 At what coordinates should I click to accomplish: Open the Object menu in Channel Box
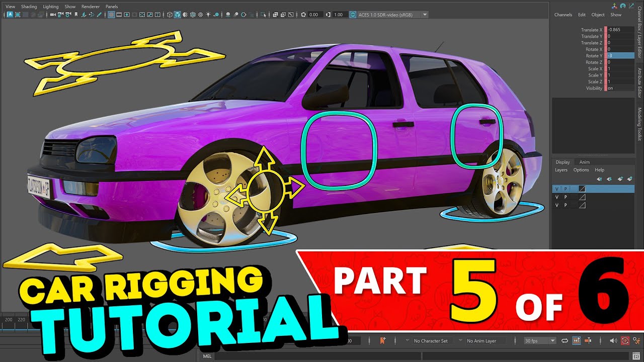click(598, 15)
